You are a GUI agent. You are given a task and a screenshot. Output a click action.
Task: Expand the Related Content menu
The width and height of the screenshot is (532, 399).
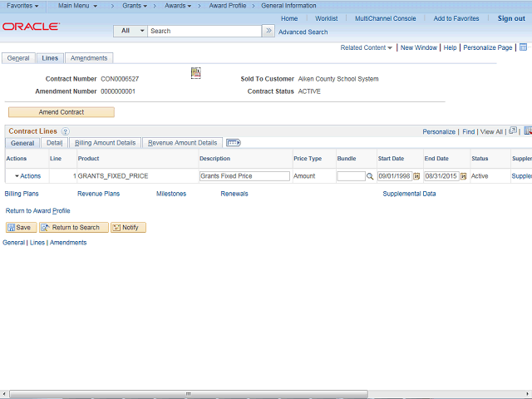point(366,48)
